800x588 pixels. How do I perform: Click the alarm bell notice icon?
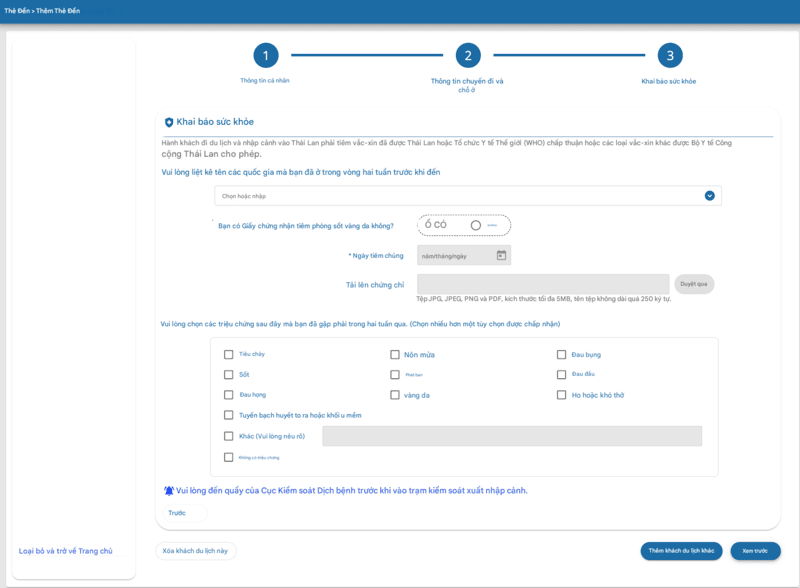tap(169, 491)
